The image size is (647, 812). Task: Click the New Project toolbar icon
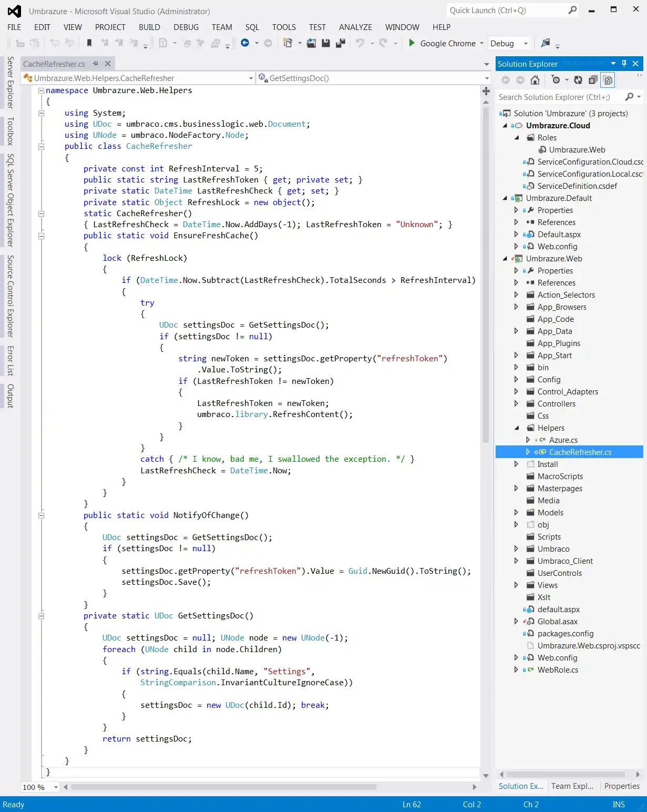(288, 43)
